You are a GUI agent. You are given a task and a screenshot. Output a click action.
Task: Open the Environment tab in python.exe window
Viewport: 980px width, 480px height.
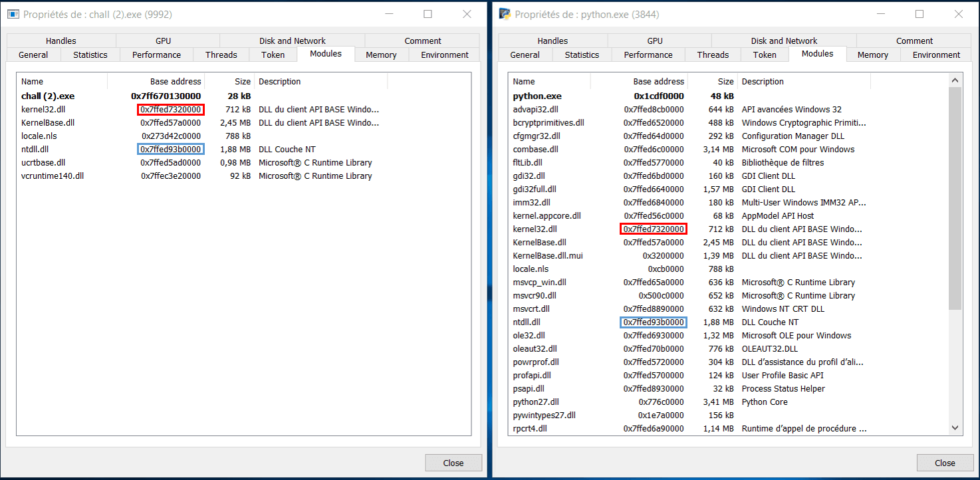point(937,55)
